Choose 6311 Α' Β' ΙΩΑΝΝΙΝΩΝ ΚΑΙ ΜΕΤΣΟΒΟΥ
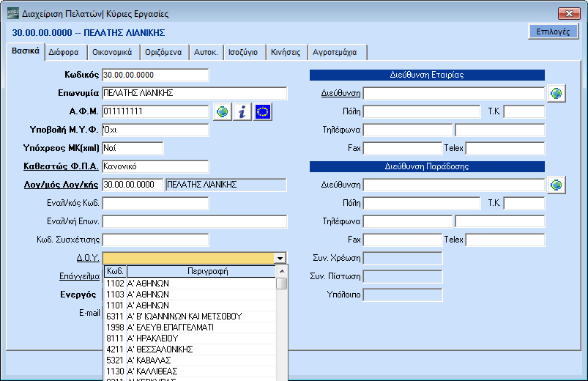Image resolution: width=588 pixels, height=381 pixels. 190,317
